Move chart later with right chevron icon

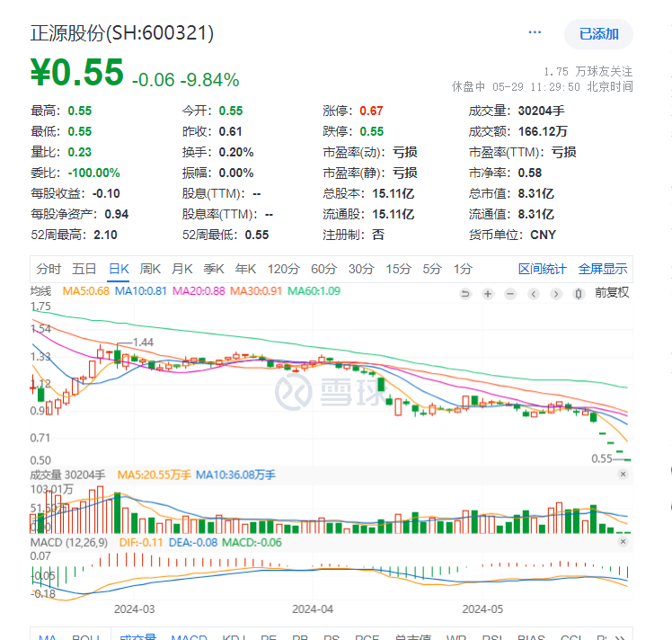click(556, 294)
